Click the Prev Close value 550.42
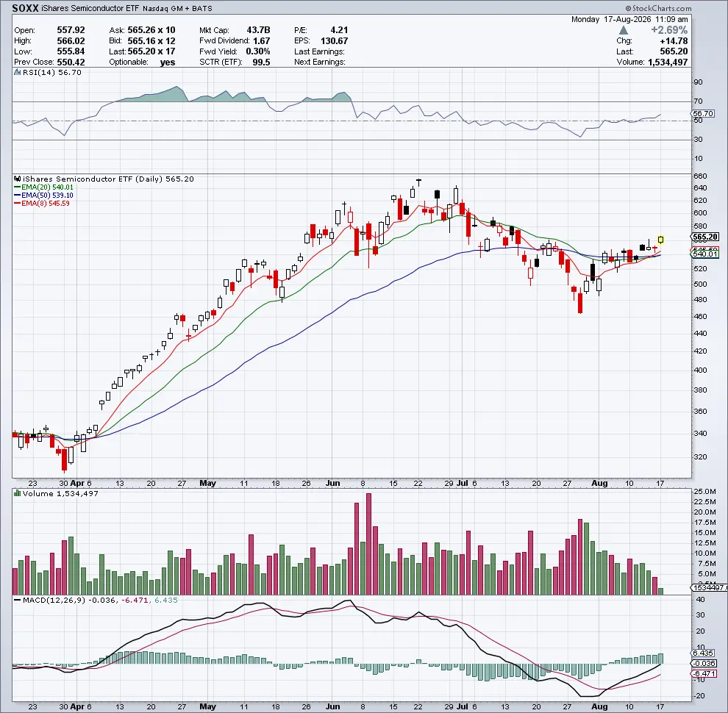This screenshot has height=713, width=728. point(71,62)
